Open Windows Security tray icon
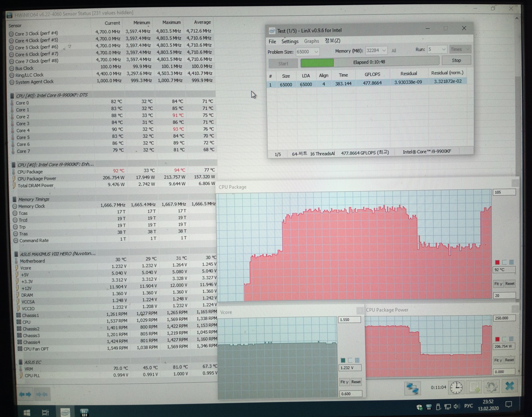The height and width of the screenshot is (417, 532). tap(419, 407)
